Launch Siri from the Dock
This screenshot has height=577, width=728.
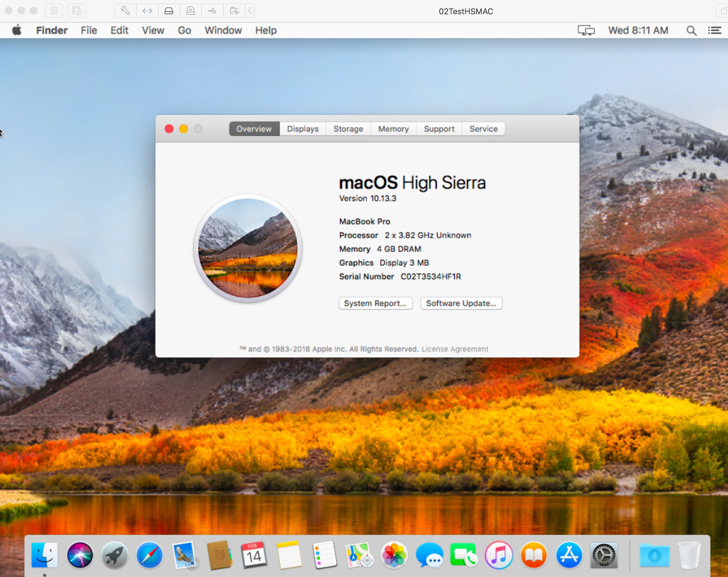[80, 555]
